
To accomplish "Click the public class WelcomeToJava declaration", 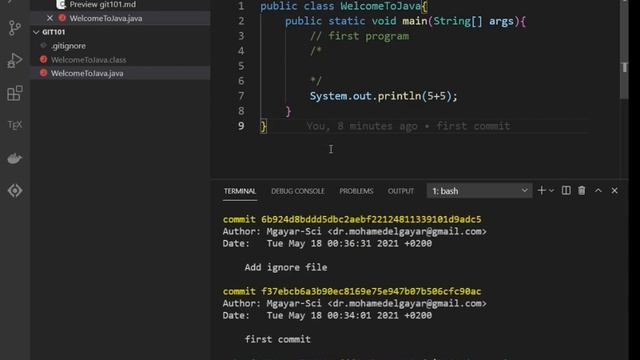I will (x=344, y=6).
